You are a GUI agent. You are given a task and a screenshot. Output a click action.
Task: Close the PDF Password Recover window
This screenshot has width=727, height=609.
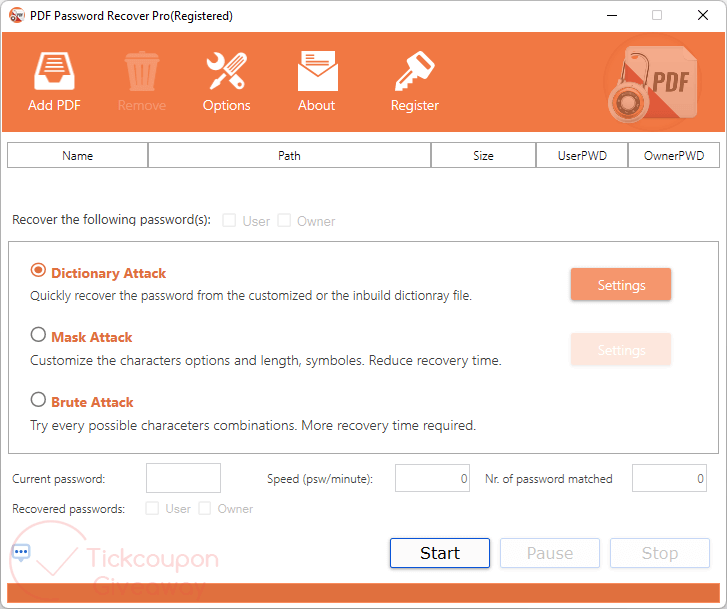(702, 15)
